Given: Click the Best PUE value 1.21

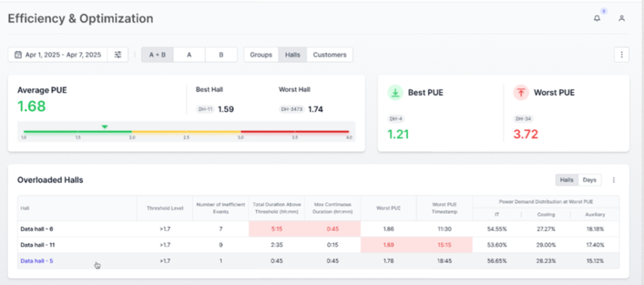Looking at the screenshot, I should 398,134.
